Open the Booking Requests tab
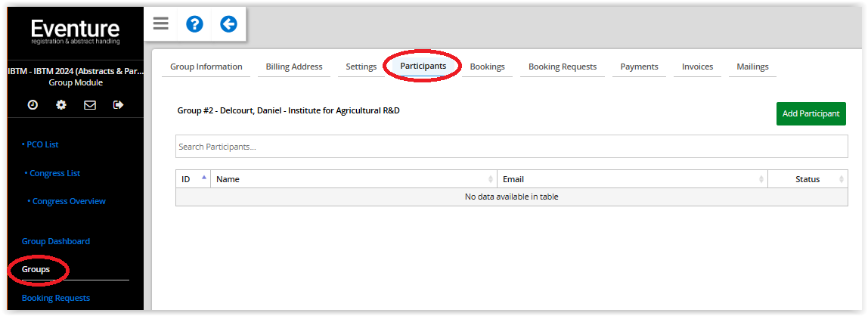 pyautogui.click(x=563, y=67)
